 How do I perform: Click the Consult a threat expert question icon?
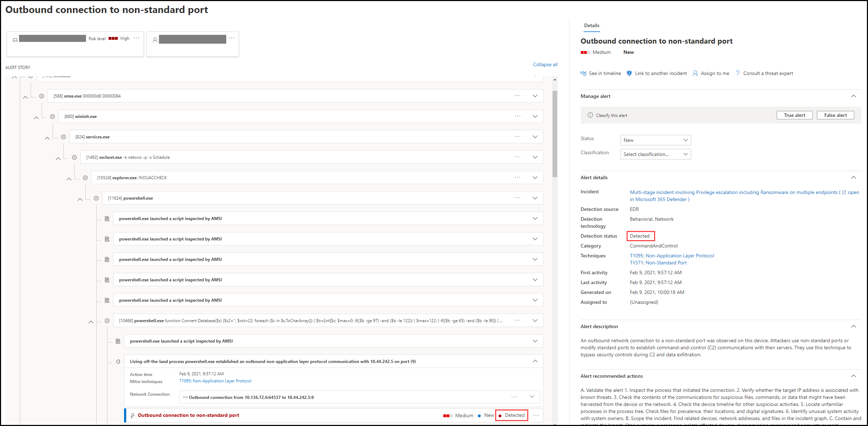tap(738, 73)
